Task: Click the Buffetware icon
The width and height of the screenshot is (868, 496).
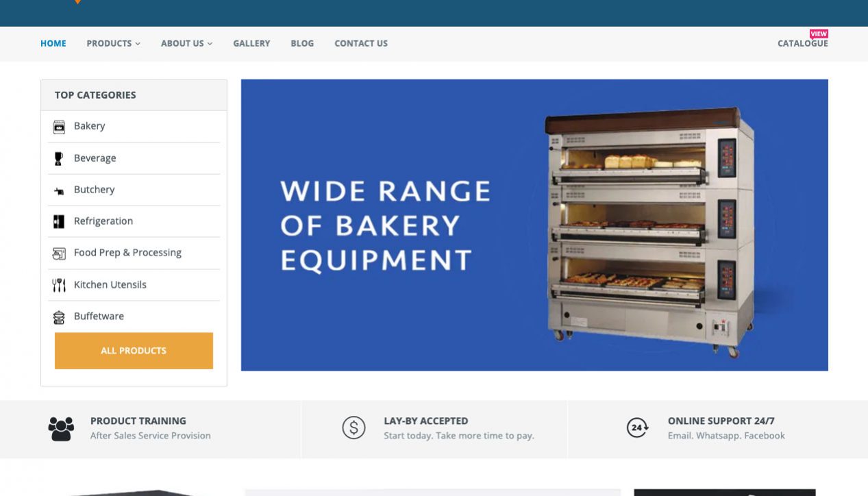Action: pos(59,317)
